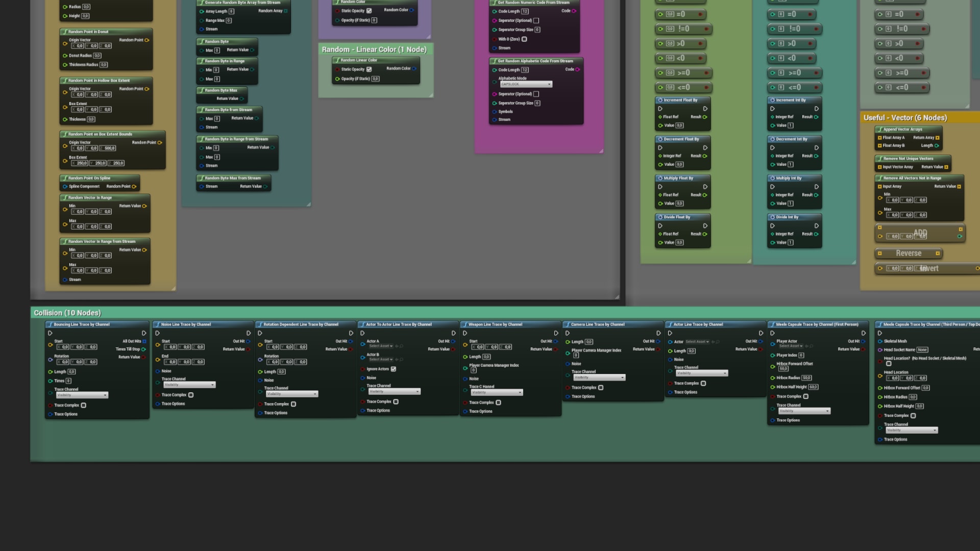This screenshot has height=551, width=980.
Task: Edit the Code Length value on Get Random Alphabetic Code
Action: tap(525, 70)
